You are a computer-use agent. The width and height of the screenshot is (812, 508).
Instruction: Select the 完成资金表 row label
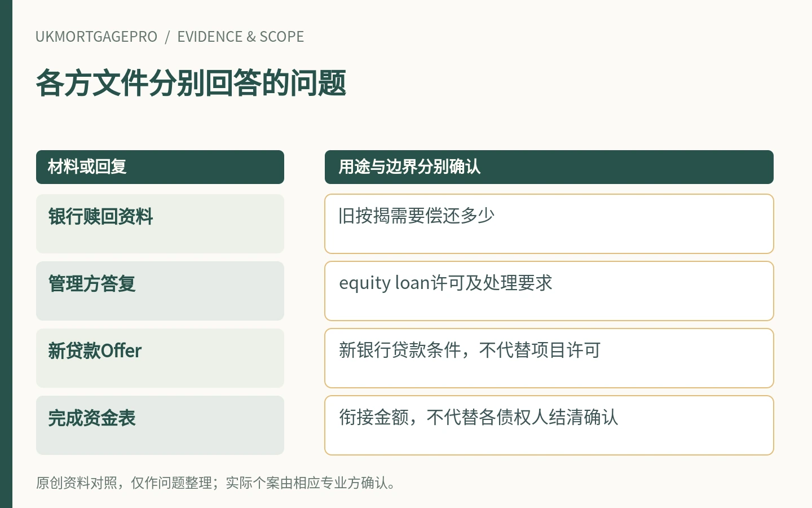coord(160,425)
